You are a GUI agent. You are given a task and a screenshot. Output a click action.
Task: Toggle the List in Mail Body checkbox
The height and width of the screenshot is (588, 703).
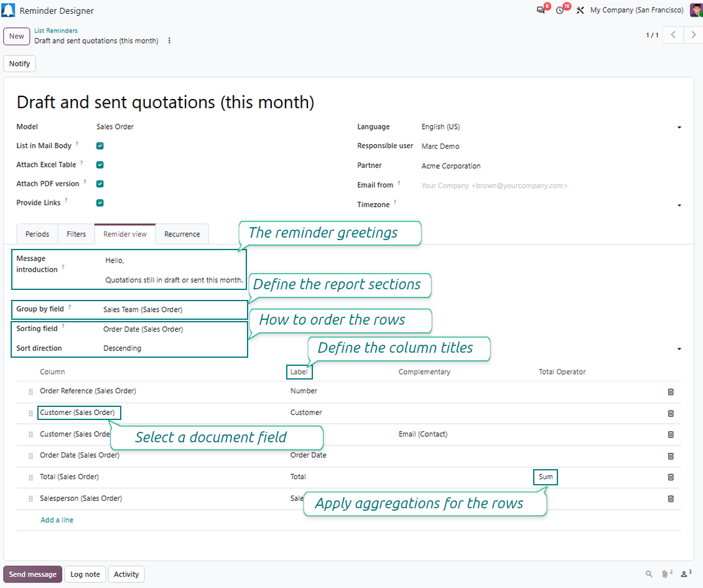pos(100,146)
